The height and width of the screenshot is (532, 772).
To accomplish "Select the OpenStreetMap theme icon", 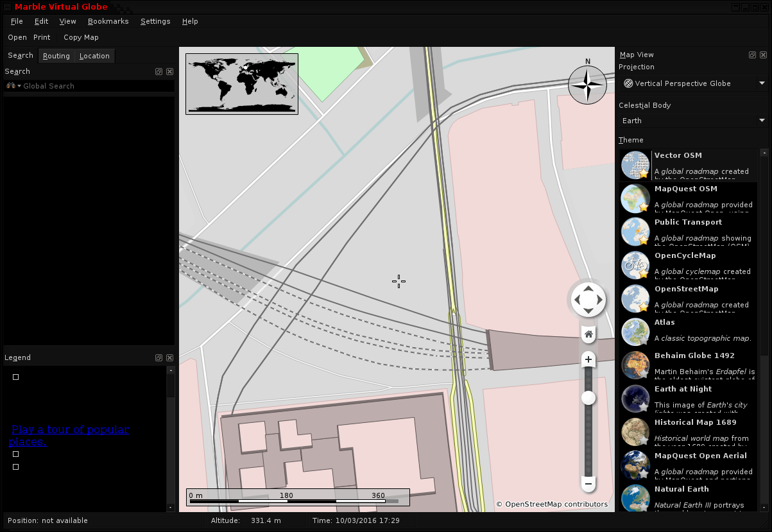I will pos(635,298).
